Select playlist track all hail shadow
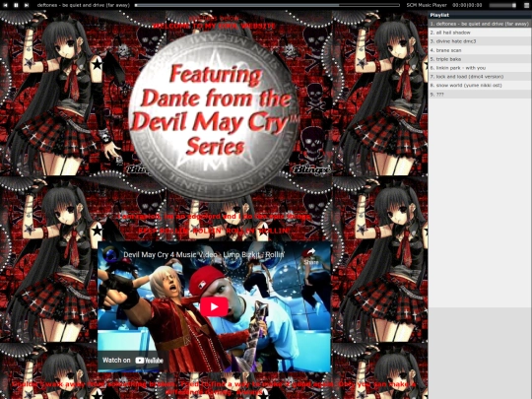The width and height of the screenshot is (532, 399). (x=480, y=33)
